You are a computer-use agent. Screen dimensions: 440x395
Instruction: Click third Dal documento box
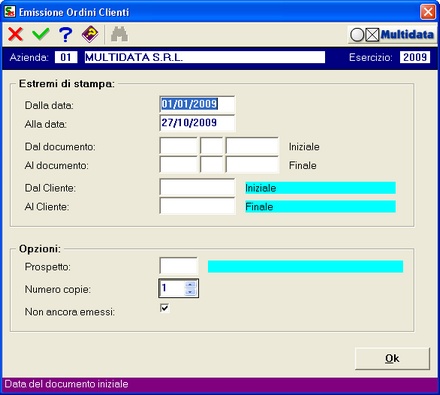tap(252, 146)
